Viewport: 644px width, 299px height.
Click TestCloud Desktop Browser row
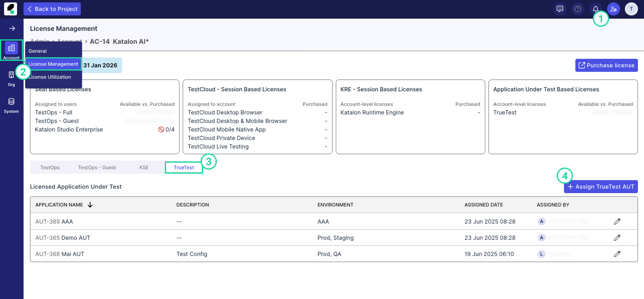[x=257, y=112]
